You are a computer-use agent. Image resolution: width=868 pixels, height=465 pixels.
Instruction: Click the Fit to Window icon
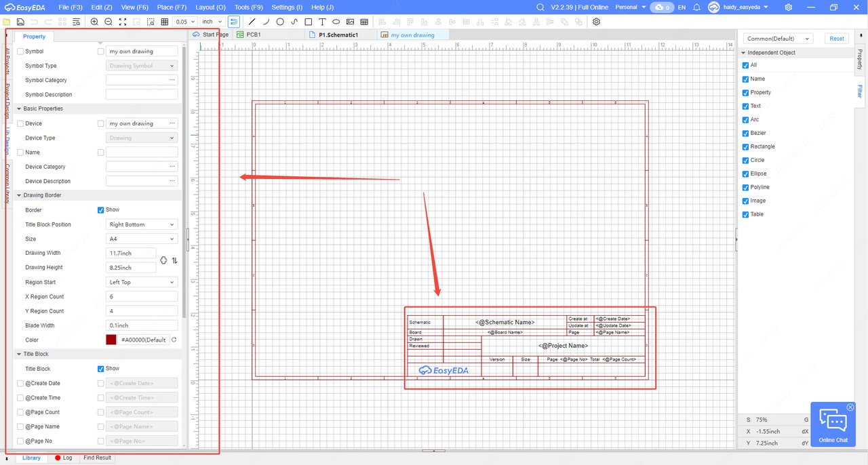[123, 22]
